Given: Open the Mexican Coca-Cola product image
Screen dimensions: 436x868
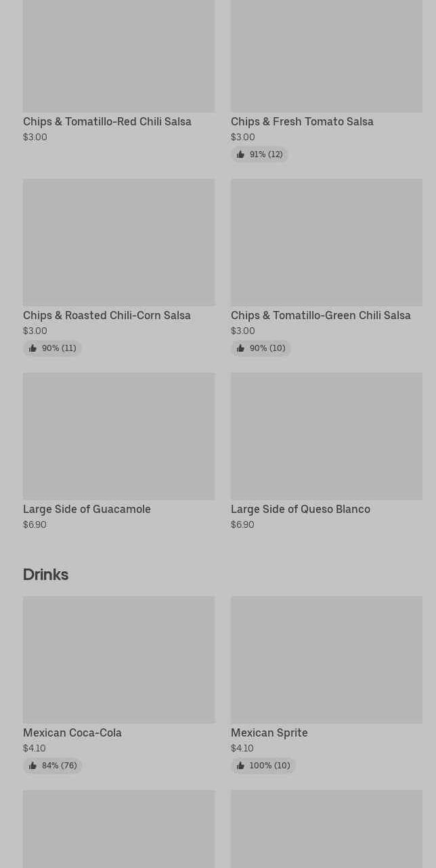Looking at the screenshot, I should pos(118,659).
